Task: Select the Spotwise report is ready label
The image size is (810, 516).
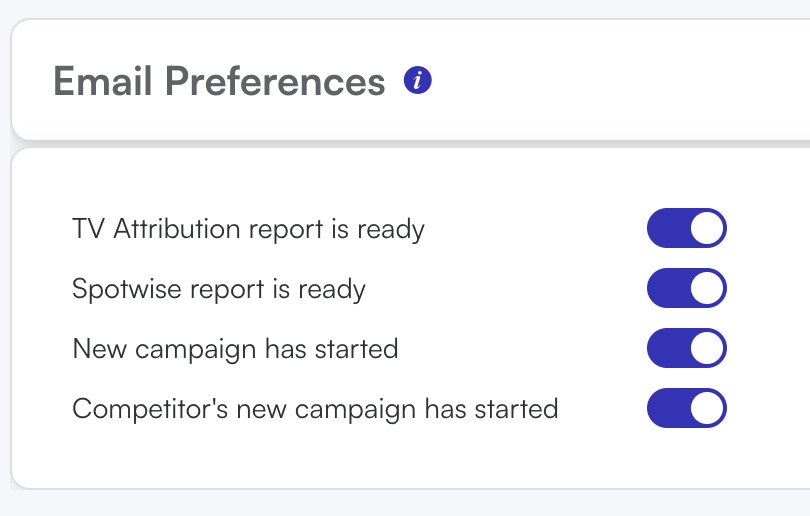Action: point(219,289)
